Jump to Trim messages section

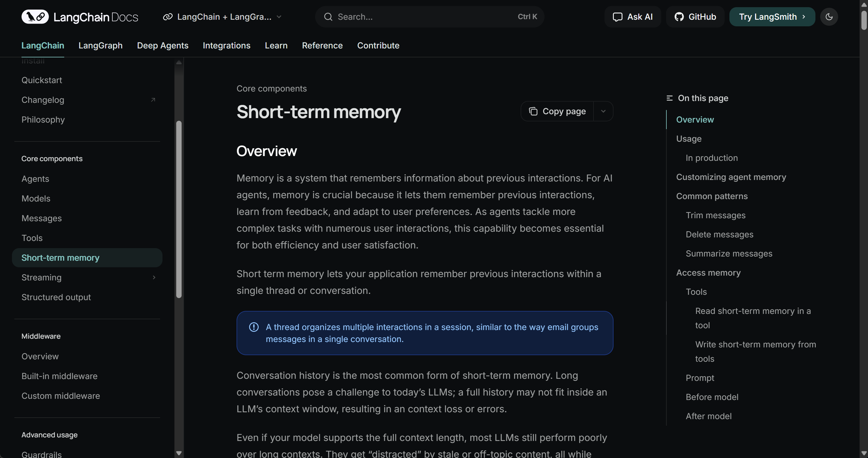point(715,215)
